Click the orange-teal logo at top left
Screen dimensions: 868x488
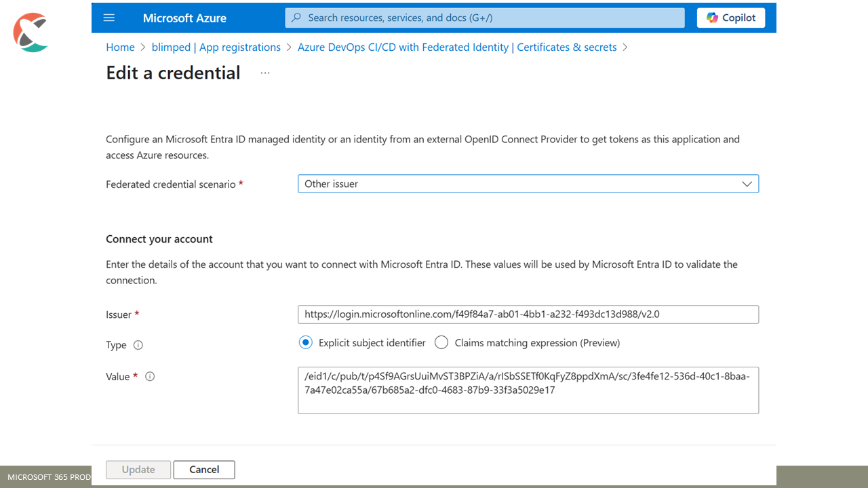(x=31, y=33)
